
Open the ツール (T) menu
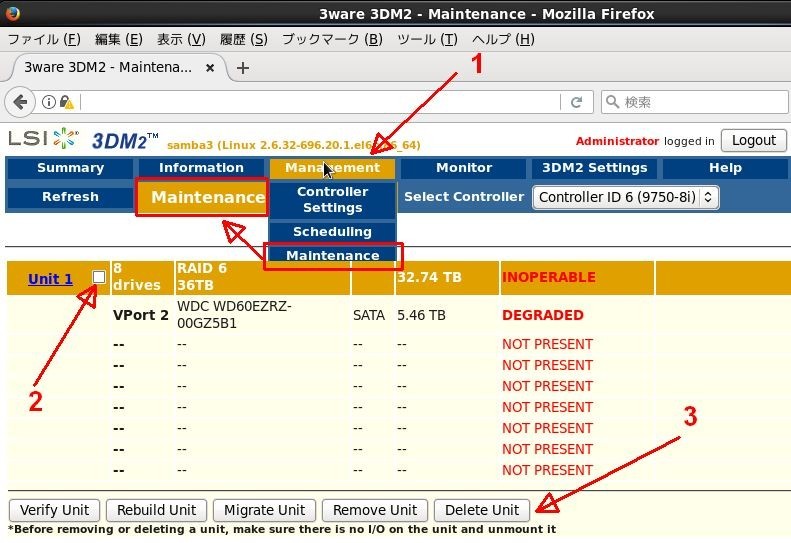427,39
